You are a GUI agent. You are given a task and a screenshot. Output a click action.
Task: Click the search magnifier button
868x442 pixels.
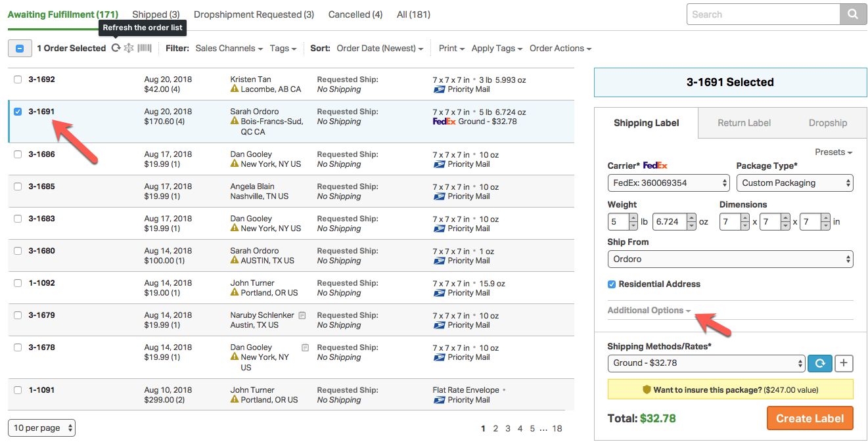pos(853,14)
